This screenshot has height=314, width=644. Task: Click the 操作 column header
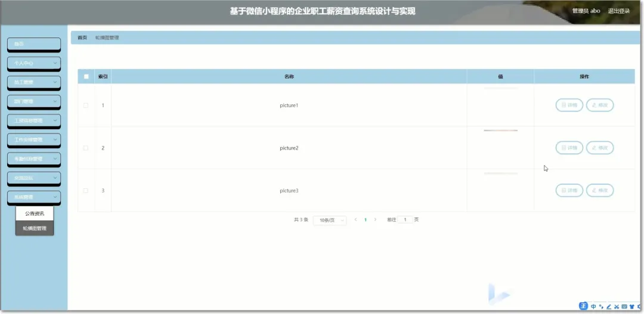point(584,76)
